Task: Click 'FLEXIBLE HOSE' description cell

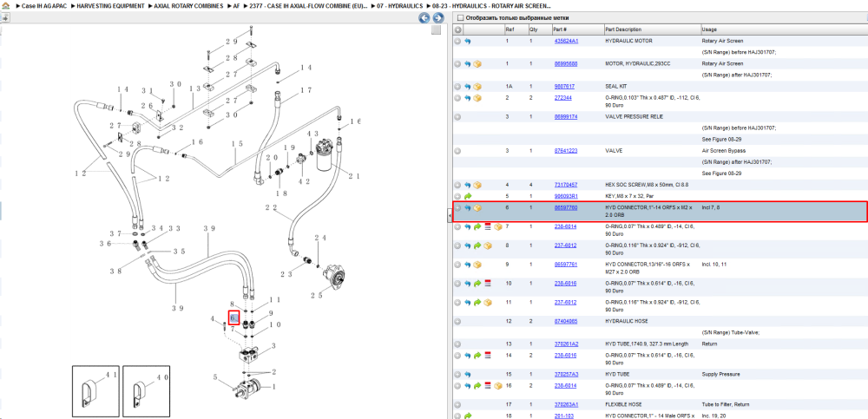Action: pos(624,404)
